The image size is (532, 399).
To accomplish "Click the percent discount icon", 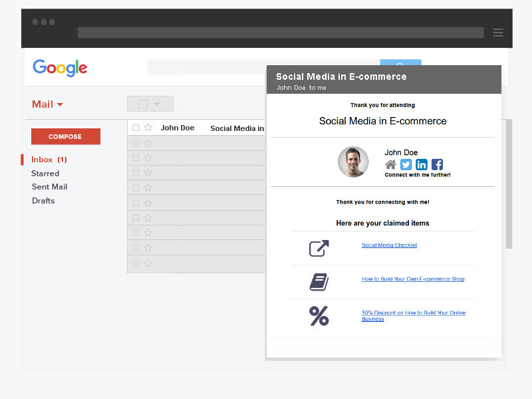I will [x=319, y=316].
